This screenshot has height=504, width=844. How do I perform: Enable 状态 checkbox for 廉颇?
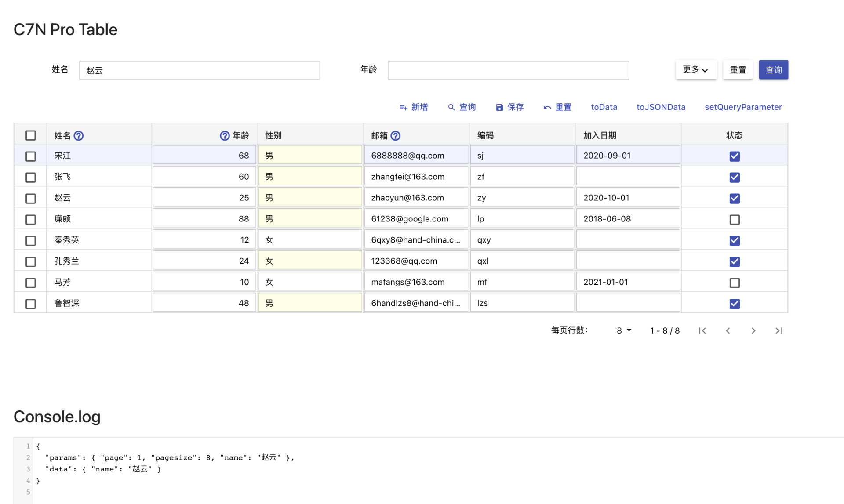click(734, 220)
